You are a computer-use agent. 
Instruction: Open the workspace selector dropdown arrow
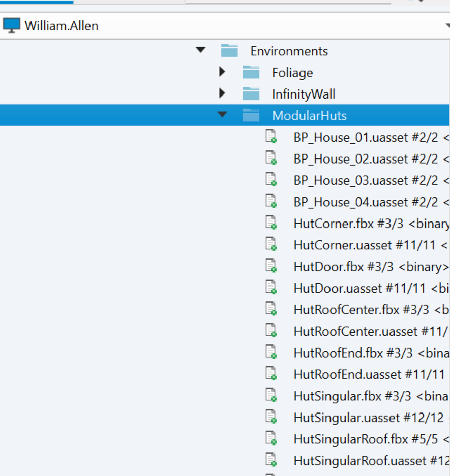tap(447, 25)
